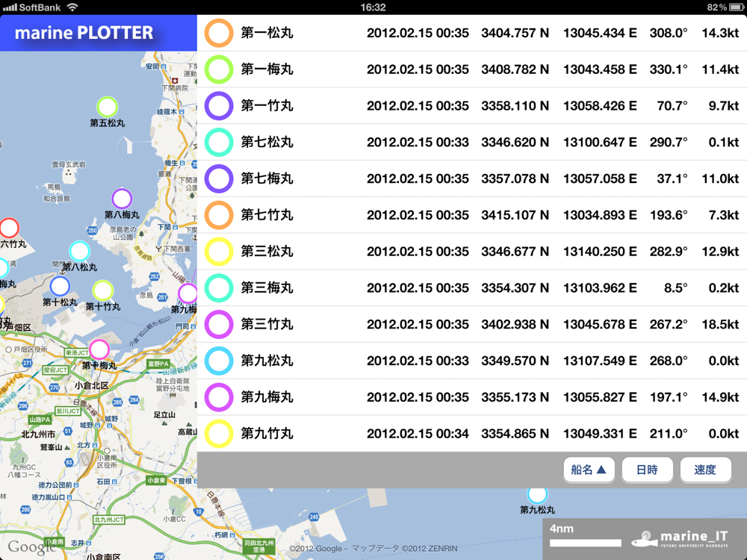The height and width of the screenshot is (560, 747).
Task: Tap speed value 14.9kt
Action: (720, 398)
